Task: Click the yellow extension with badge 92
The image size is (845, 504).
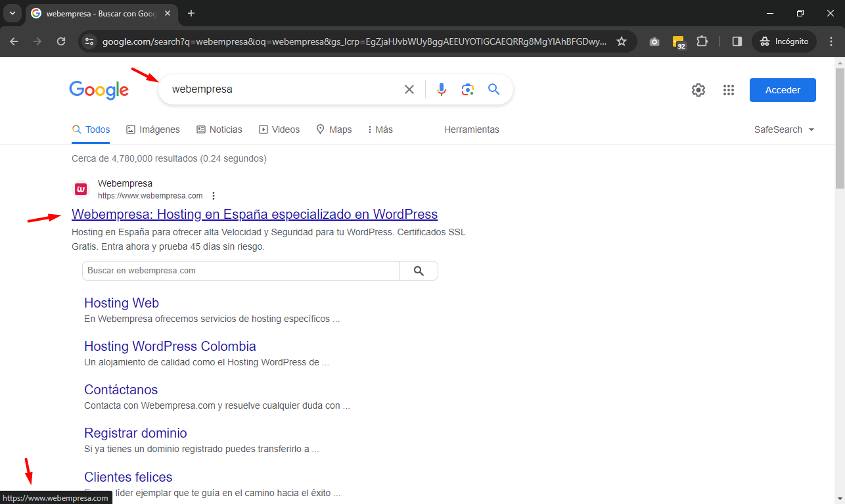Action: [x=679, y=42]
